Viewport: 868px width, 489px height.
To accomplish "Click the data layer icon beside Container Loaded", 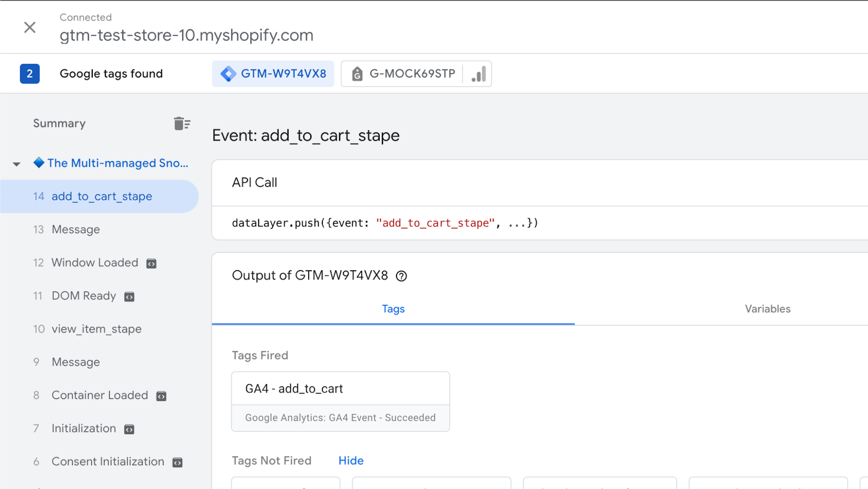I will [x=161, y=396].
